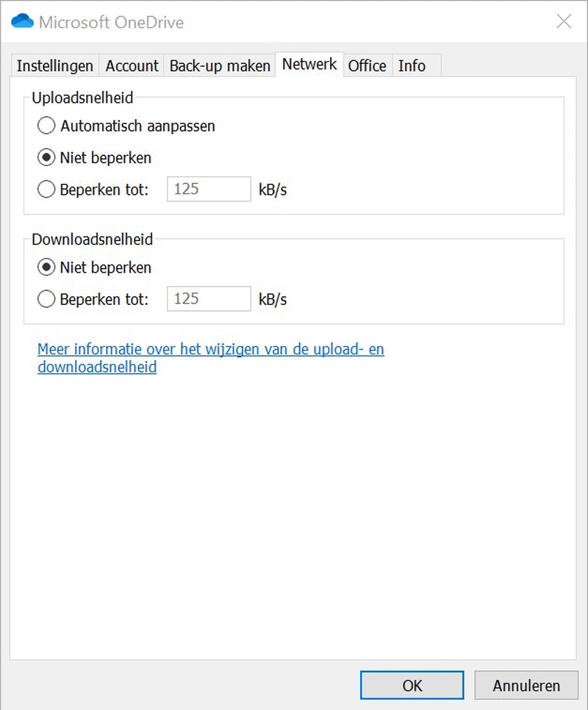Open the Info tab

click(410, 65)
